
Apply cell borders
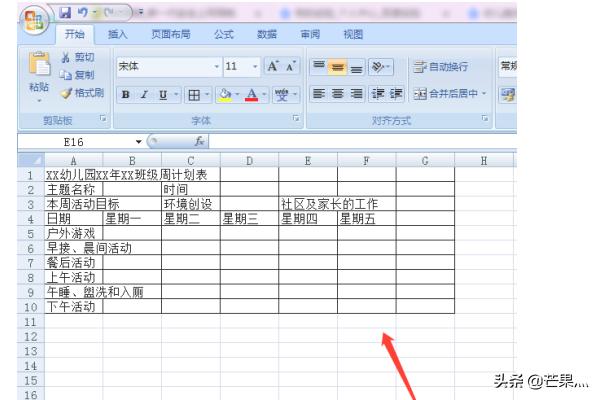tap(194, 95)
